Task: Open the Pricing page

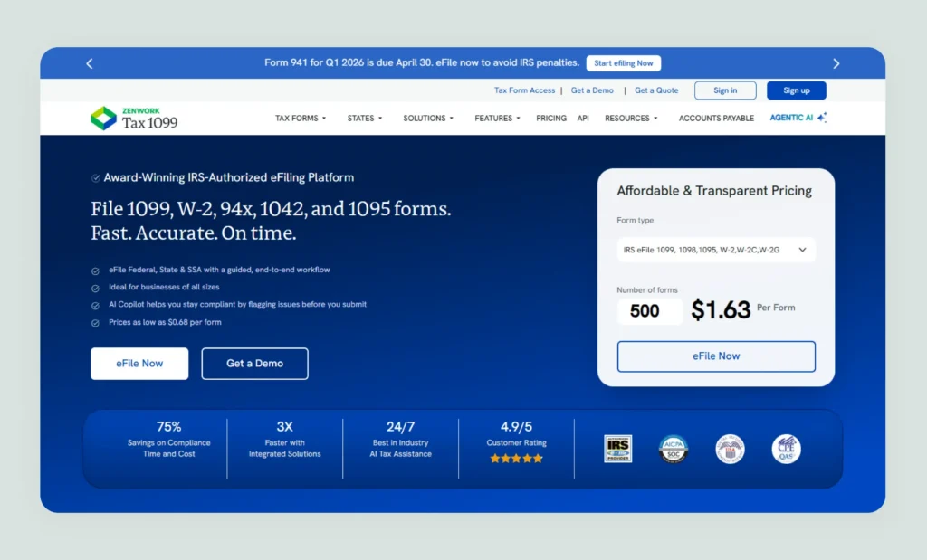Action: coord(551,119)
